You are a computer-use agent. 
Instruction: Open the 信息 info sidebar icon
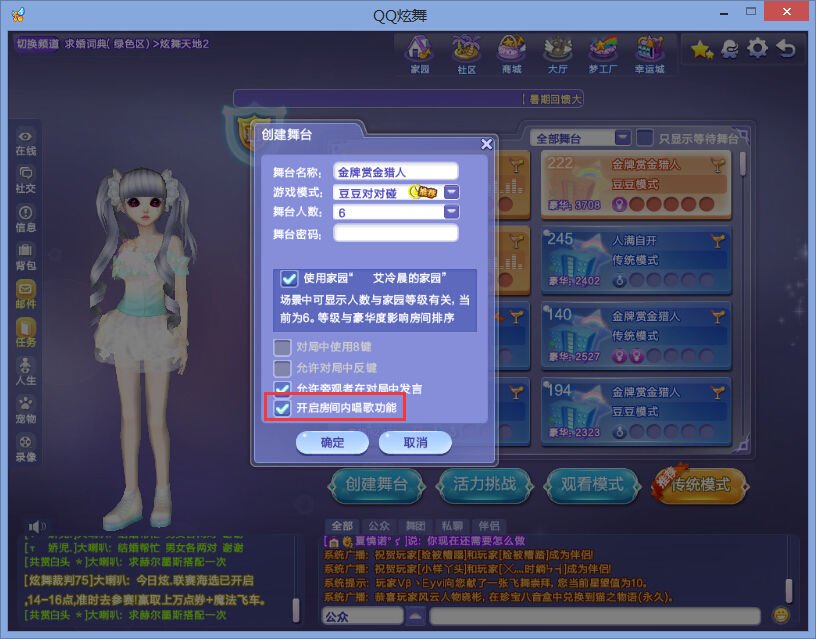(26, 219)
